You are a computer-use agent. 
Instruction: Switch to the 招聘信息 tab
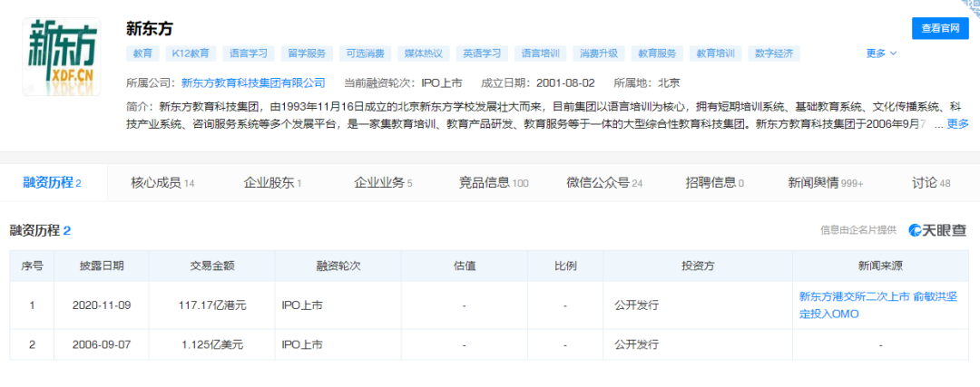pyautogui.click(x=714, y=183)
